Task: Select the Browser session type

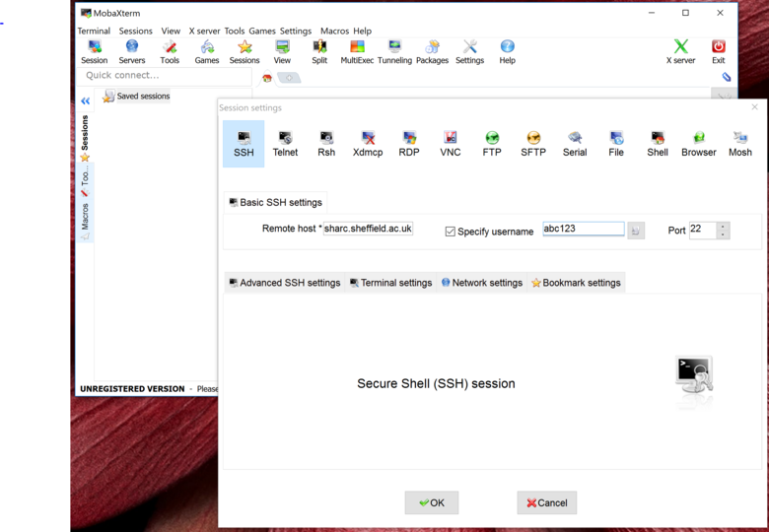Action: 699,144
